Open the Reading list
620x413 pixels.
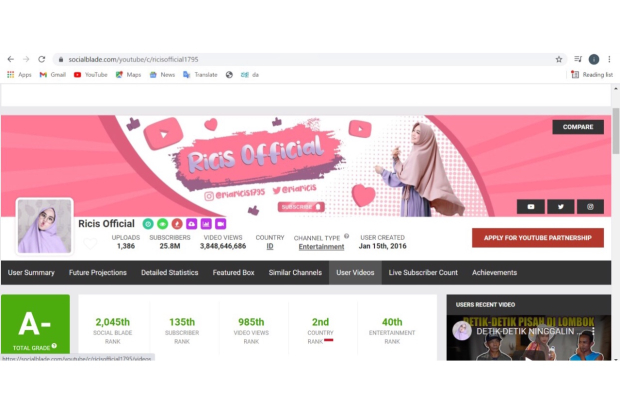click(x=592, y=74)
